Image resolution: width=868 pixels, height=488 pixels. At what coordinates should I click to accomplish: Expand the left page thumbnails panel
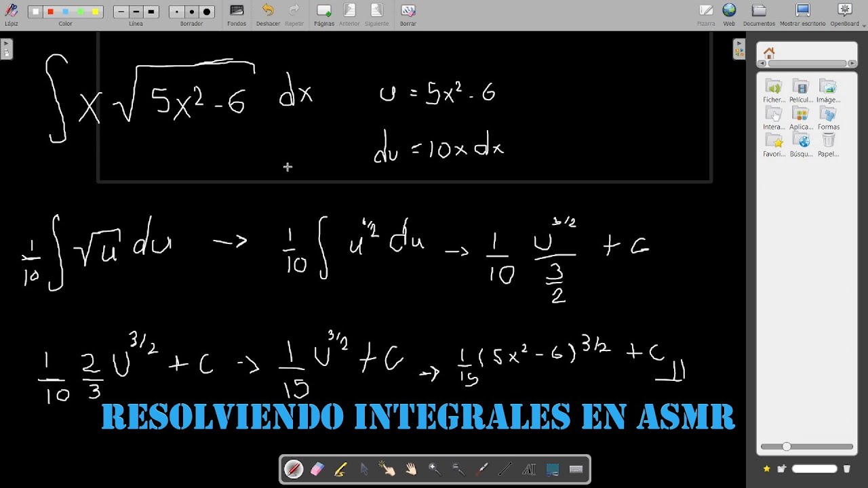click(6, 49)
